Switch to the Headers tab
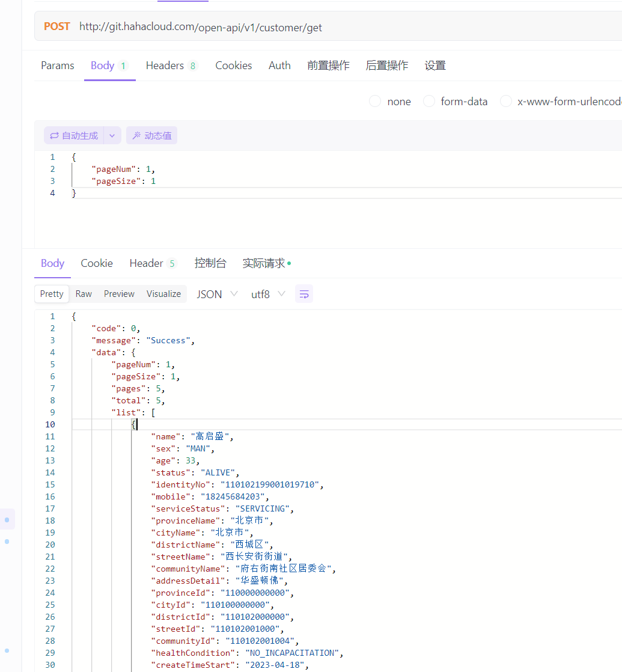The image size is (622, 672). (171, 66)
